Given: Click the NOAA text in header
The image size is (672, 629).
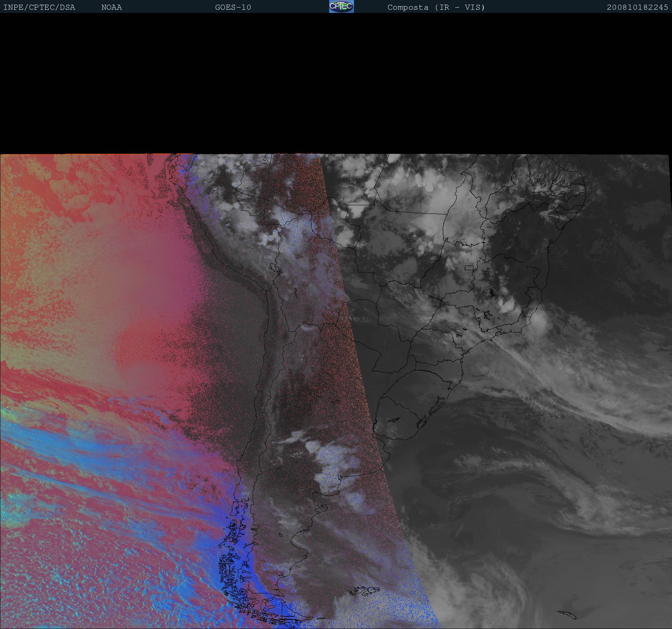Looking at the screenshot, I should point(111,8).
